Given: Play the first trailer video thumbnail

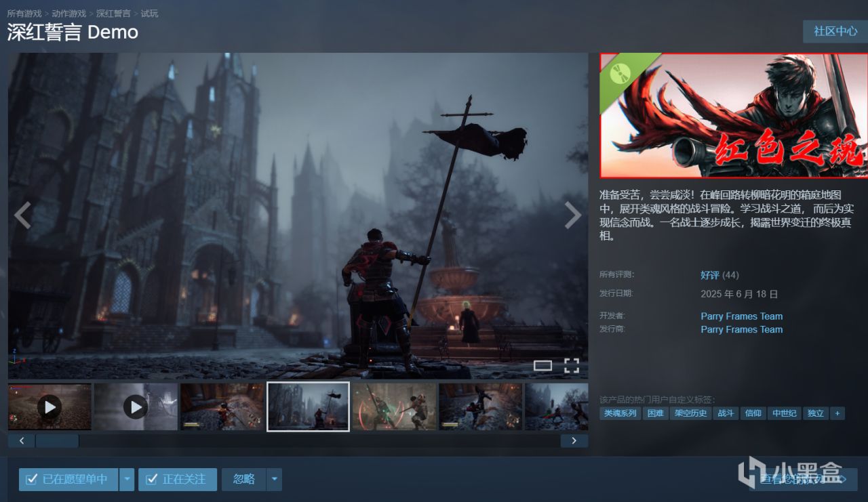Looking at the screenshot, I should tap(50, 406).
